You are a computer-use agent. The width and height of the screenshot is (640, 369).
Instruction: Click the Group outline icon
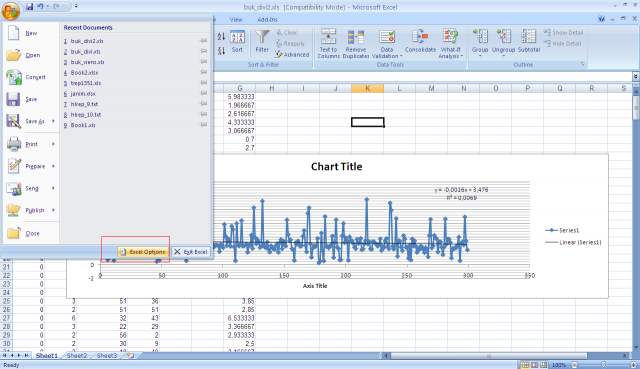[x=480, y=37]
